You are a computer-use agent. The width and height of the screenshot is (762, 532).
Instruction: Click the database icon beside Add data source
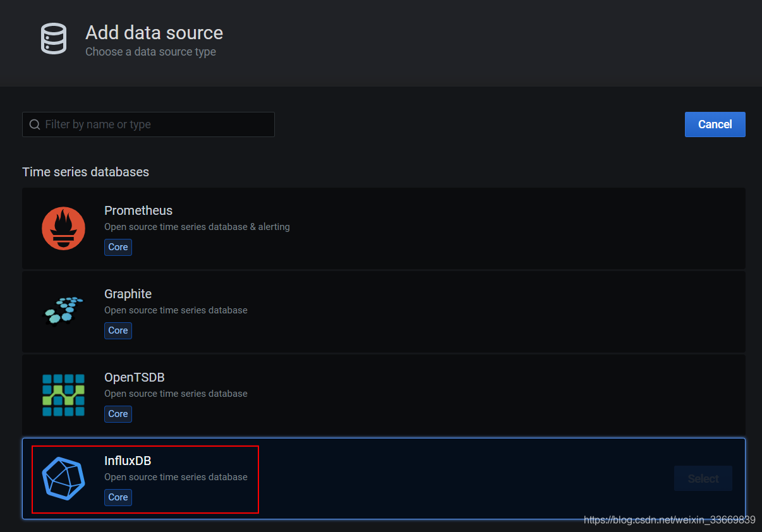pyautogui.click(x=54, y=39)
